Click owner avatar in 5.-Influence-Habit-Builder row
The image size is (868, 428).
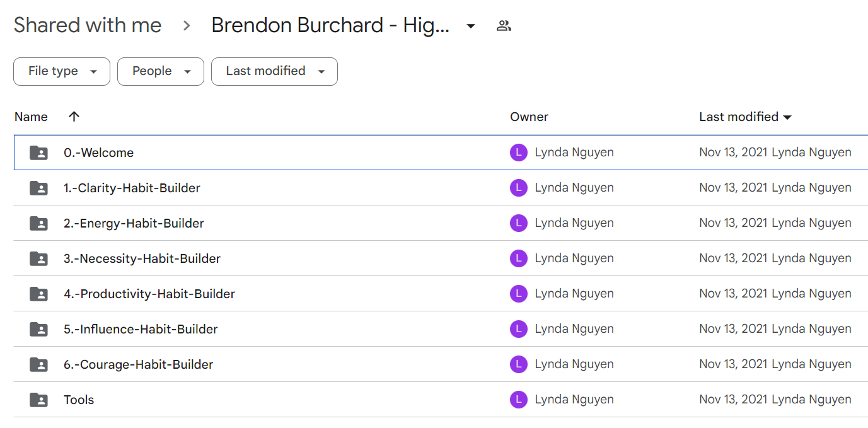[518, 329]
